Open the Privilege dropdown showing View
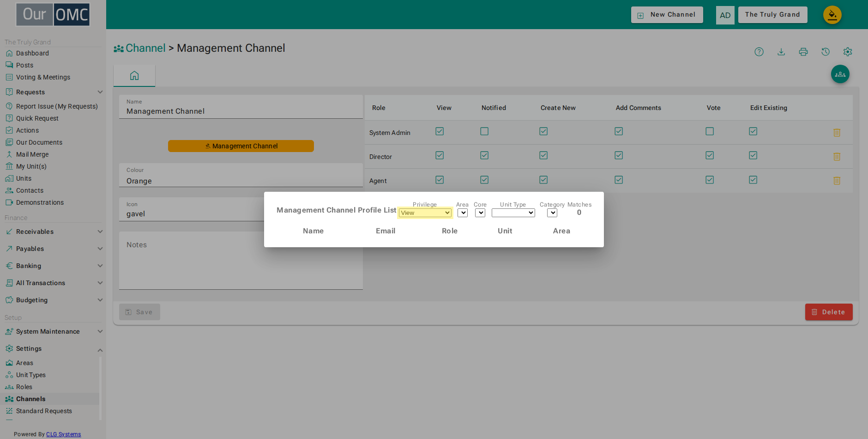 point(425,213)
